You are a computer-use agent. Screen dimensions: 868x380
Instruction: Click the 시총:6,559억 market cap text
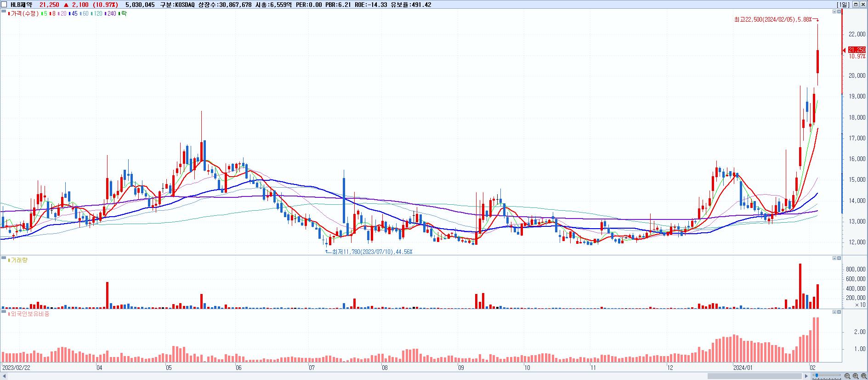click(273, 5)
